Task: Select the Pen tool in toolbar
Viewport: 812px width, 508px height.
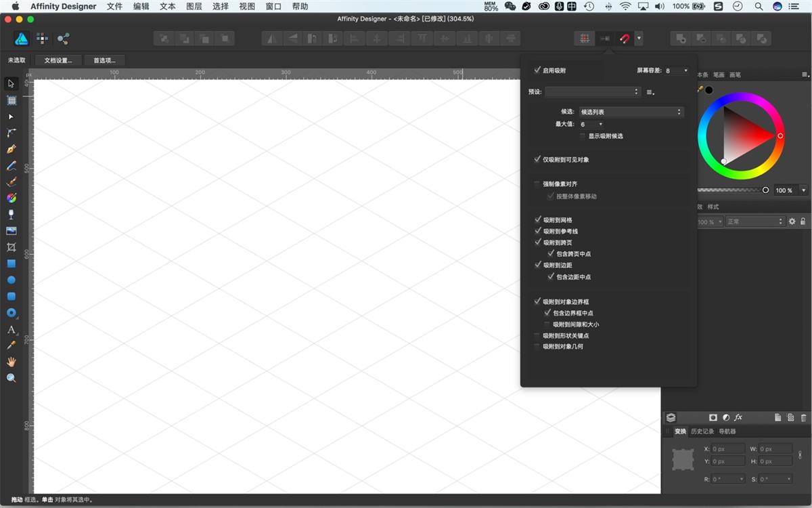Action: pos(11,149)
